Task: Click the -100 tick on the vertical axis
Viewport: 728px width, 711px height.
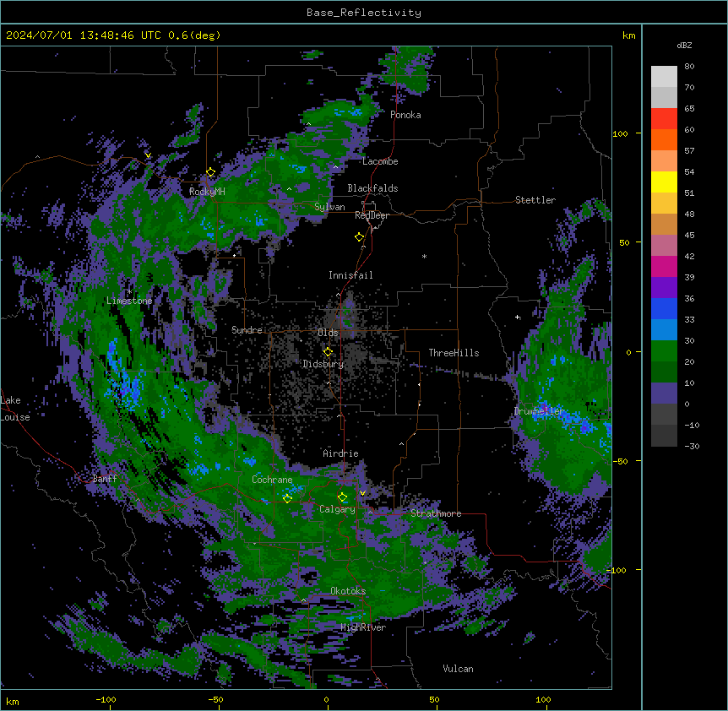Action: (617, 570)
